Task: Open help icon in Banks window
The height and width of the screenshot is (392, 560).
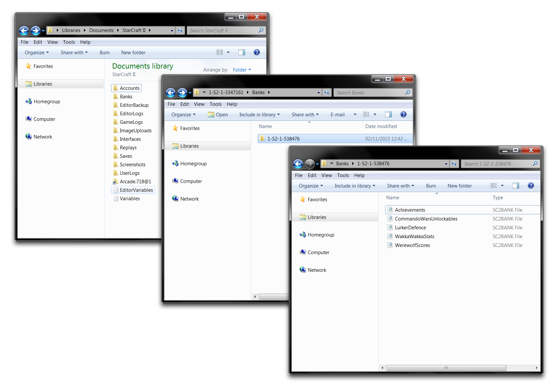Action: click(404, 114)
